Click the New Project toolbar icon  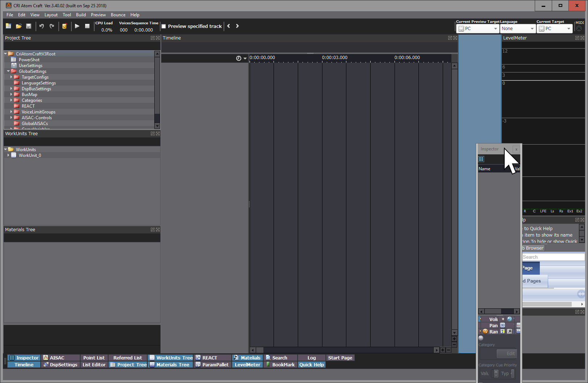[8, 26]
